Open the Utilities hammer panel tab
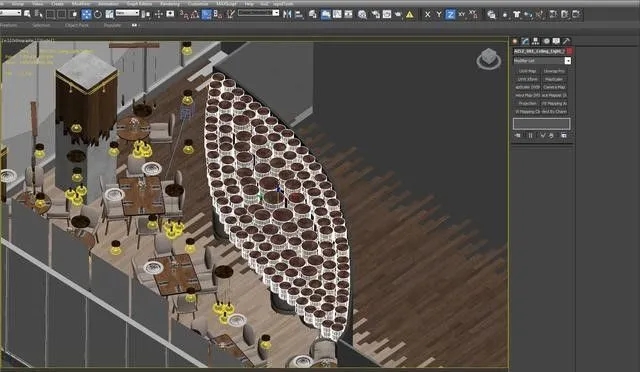 pyautogui.click(x=567, y=41)
